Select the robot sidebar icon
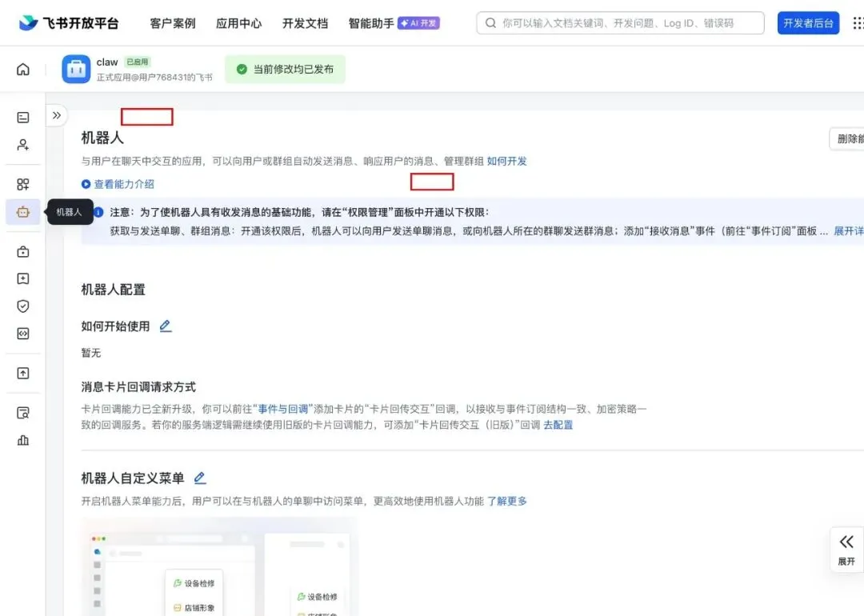Viewport: 864px width, 616px height. coord(23,211)
